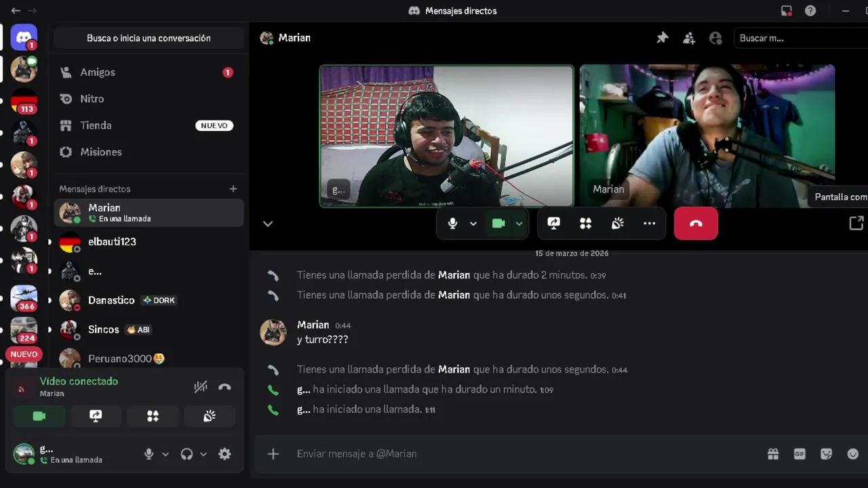The width and height of the screenshot is (868, 488).
Task: Share screen from voice panel
Action: tap(96, 416)
